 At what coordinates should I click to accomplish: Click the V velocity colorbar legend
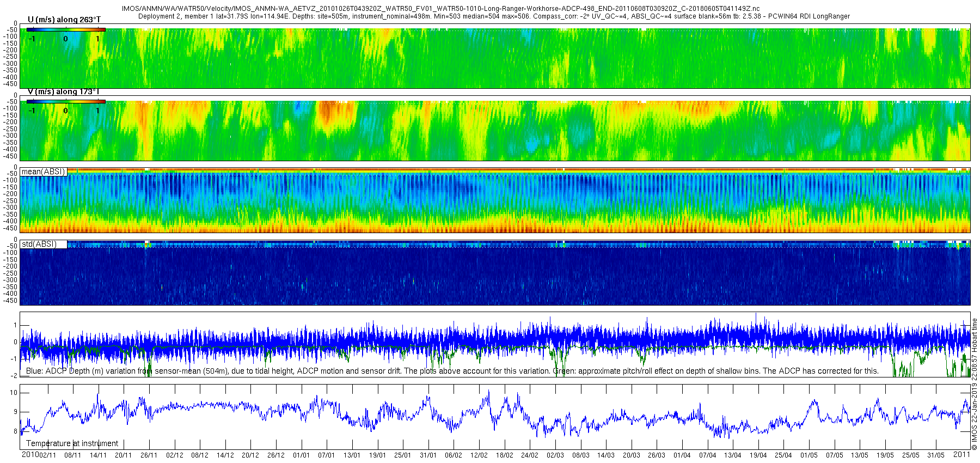66,107
